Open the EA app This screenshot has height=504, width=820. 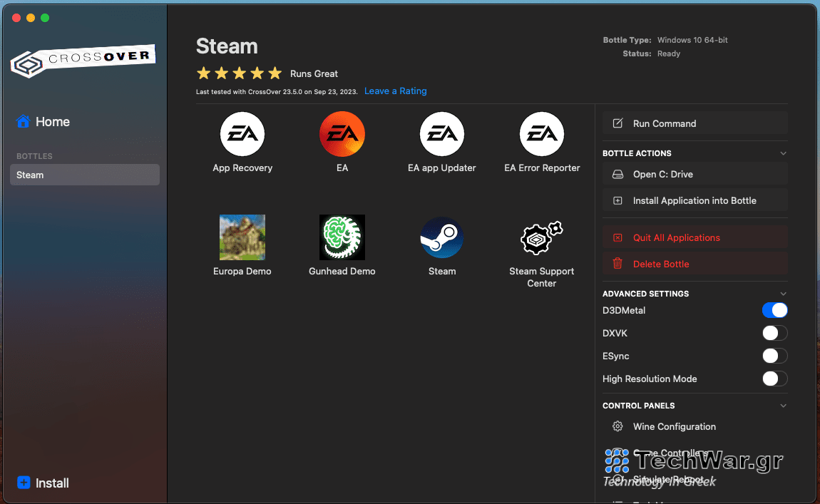[342, 134]
